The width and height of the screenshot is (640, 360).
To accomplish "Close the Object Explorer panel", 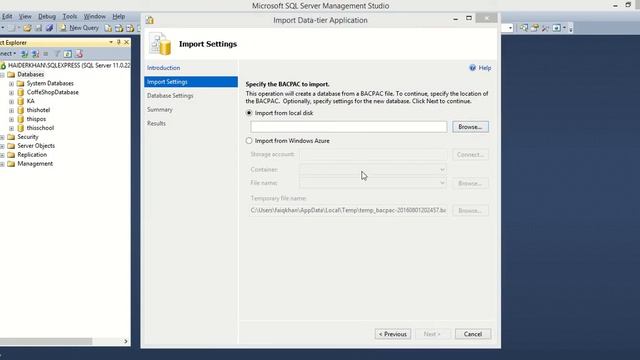I will click(x=127, y=42).
